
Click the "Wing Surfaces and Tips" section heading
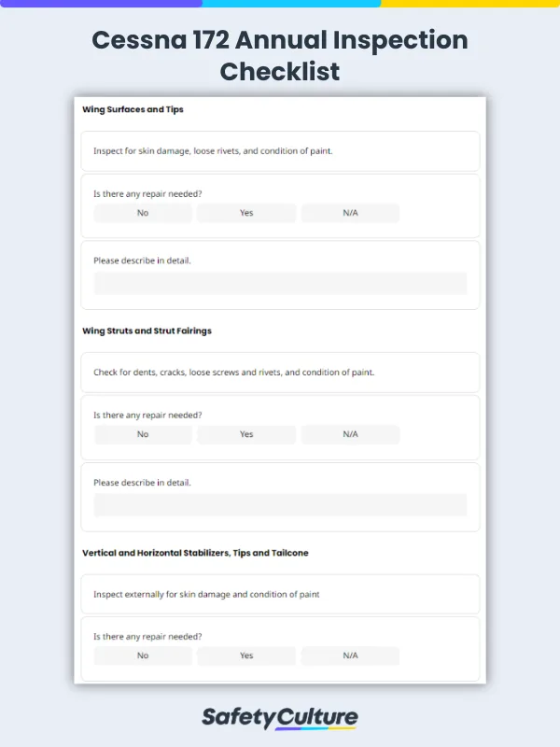[133, 109]
